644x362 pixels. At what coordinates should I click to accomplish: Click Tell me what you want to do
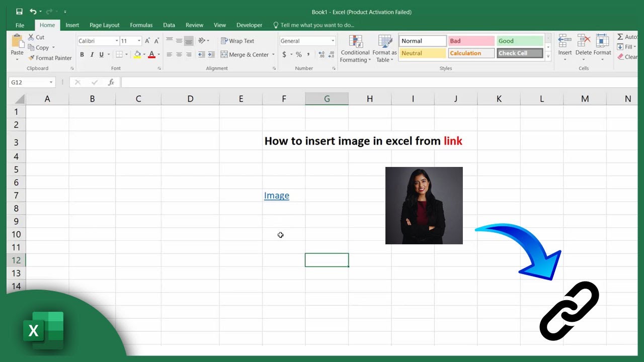click(313, 25)
